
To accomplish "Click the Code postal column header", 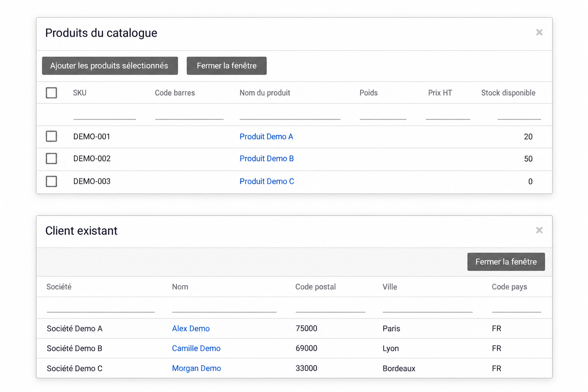I will click(x=315, y=287).
